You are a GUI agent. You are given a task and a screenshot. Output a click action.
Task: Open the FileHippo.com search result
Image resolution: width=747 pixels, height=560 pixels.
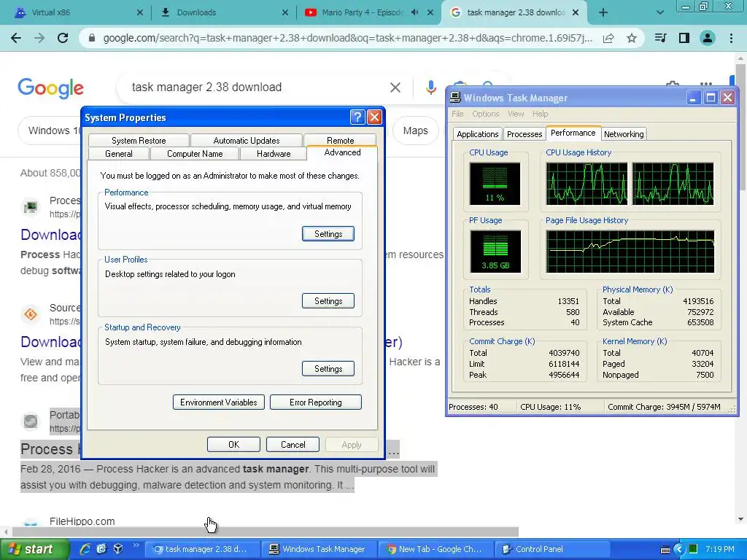pos(82,521)
